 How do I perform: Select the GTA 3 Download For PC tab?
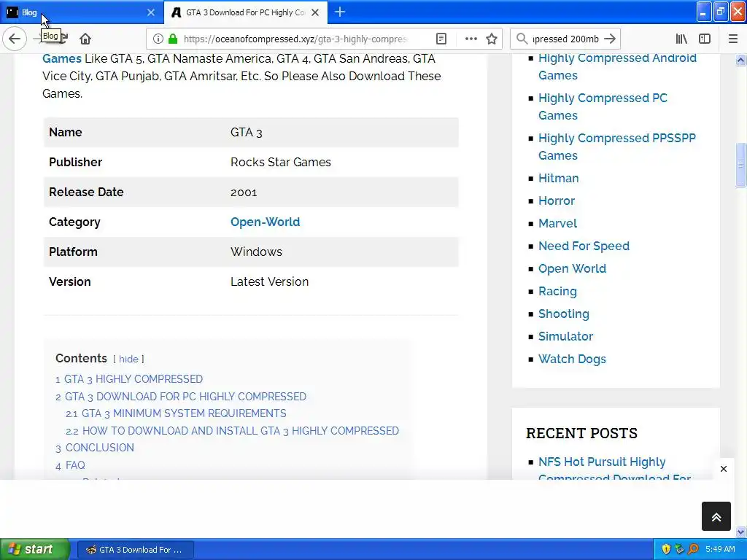[x=245, y=12]
